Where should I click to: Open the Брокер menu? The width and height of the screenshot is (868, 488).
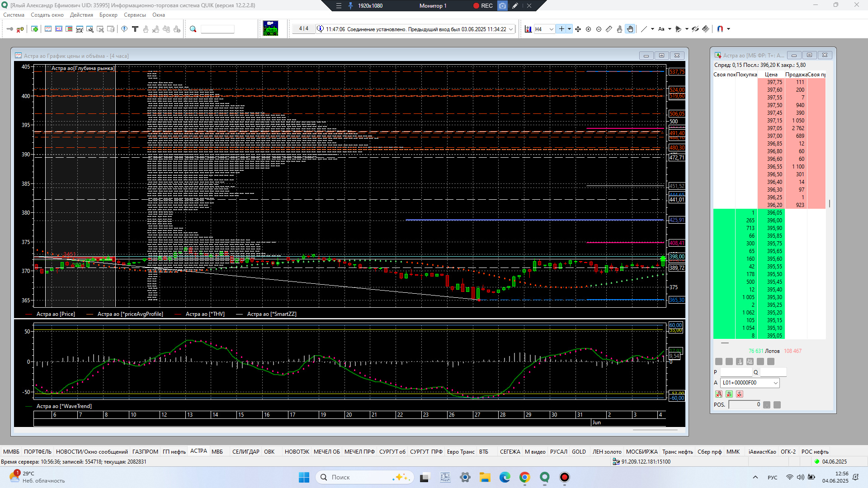tap(108, 15)
